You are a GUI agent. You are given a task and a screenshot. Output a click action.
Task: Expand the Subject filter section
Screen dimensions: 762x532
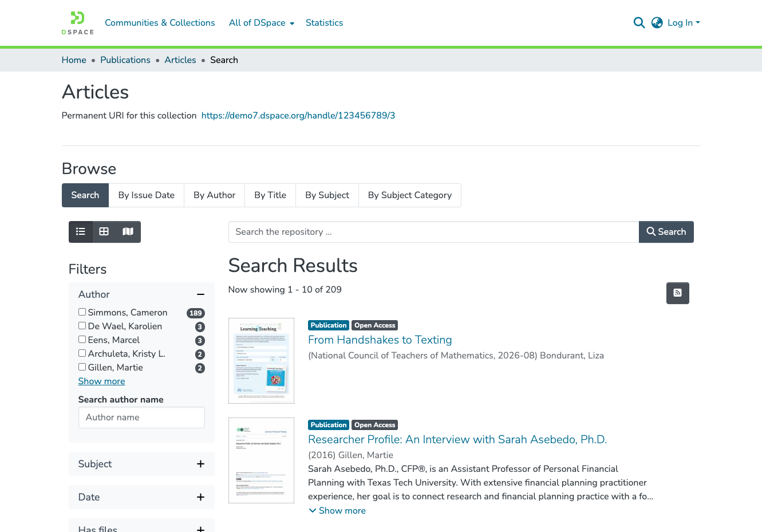200,464
